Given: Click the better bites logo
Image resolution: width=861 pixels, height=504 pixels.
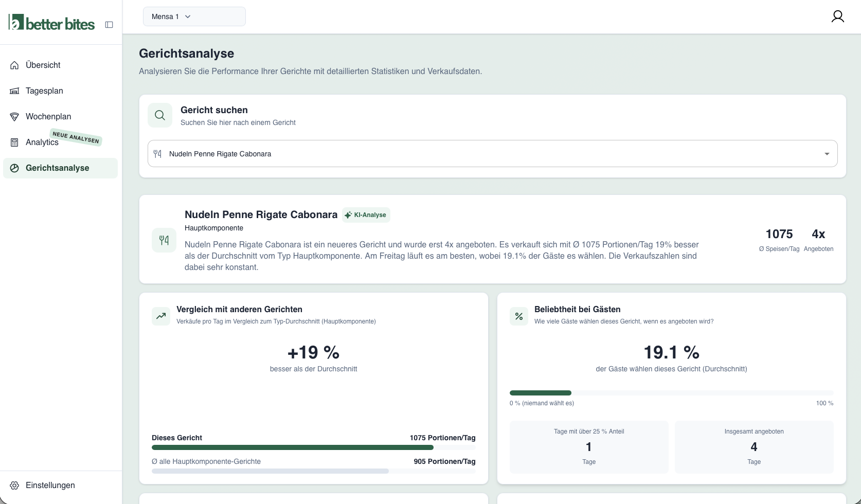Looking at the screenshot, I should (51, 23).
